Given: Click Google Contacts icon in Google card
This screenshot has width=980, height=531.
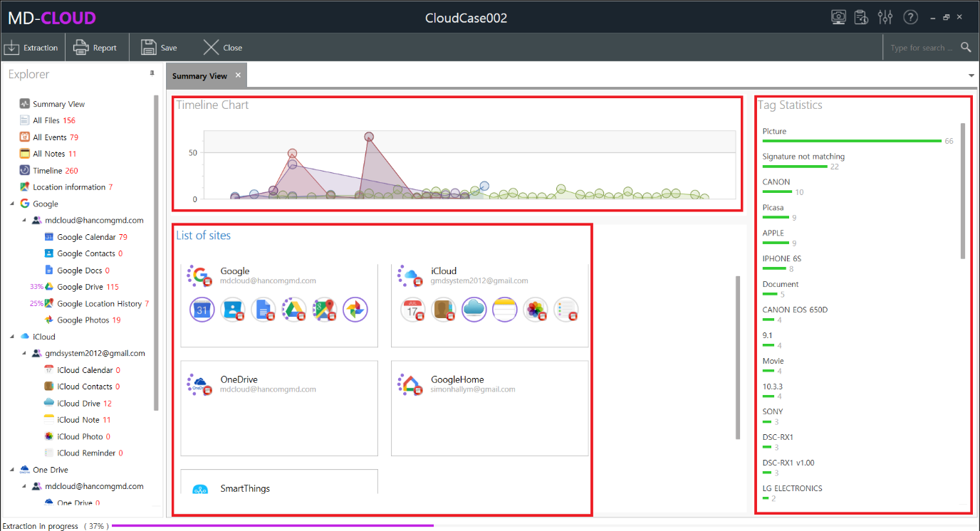Looking at the screenshot, I should (x=233, y=310).
